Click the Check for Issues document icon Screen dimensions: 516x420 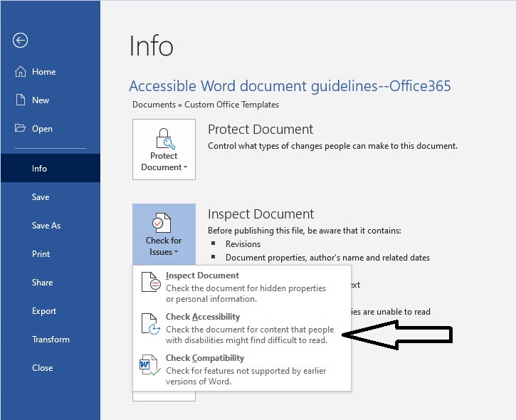(x=162, y=223)
